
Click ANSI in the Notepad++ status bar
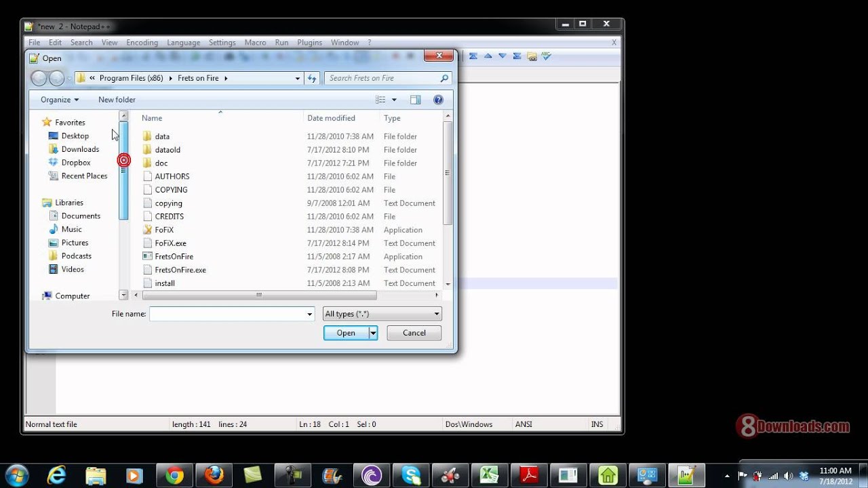point(524,424)
